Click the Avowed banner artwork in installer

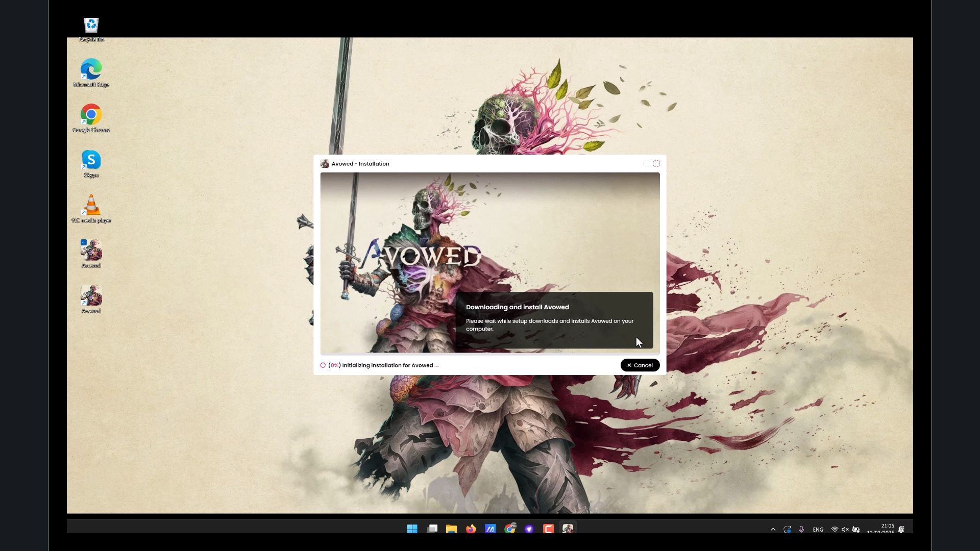point(490,263)
